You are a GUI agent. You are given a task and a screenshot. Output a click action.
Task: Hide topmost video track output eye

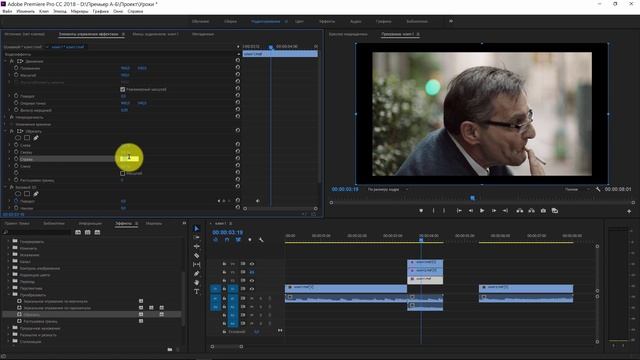pyautogui.click(x=252, y=264)
